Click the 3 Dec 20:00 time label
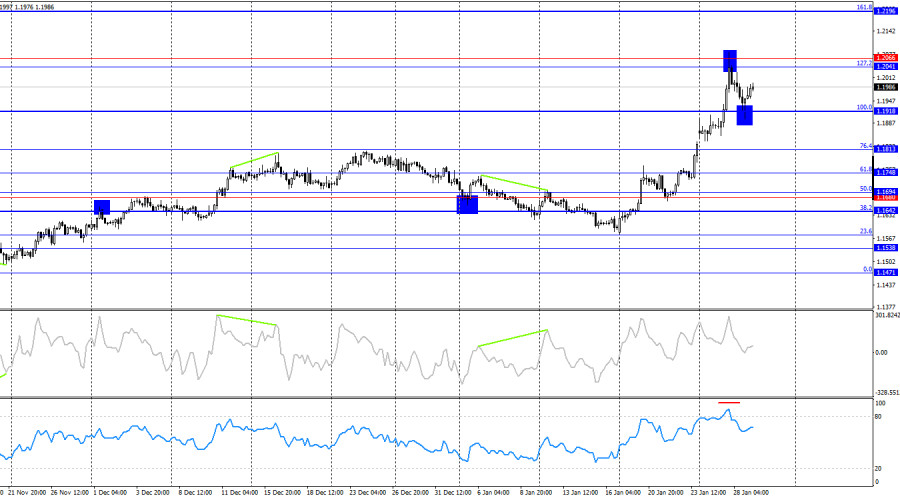 152,493
